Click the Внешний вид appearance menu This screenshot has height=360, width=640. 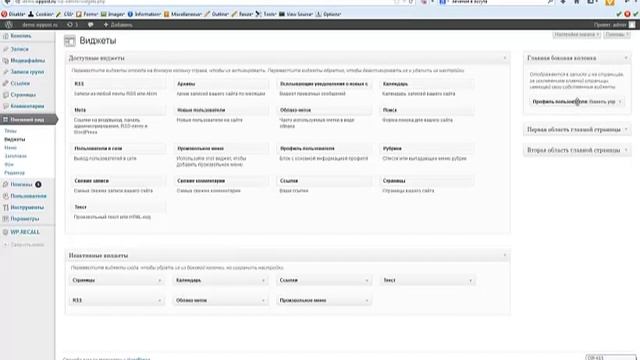pos(28,120)
